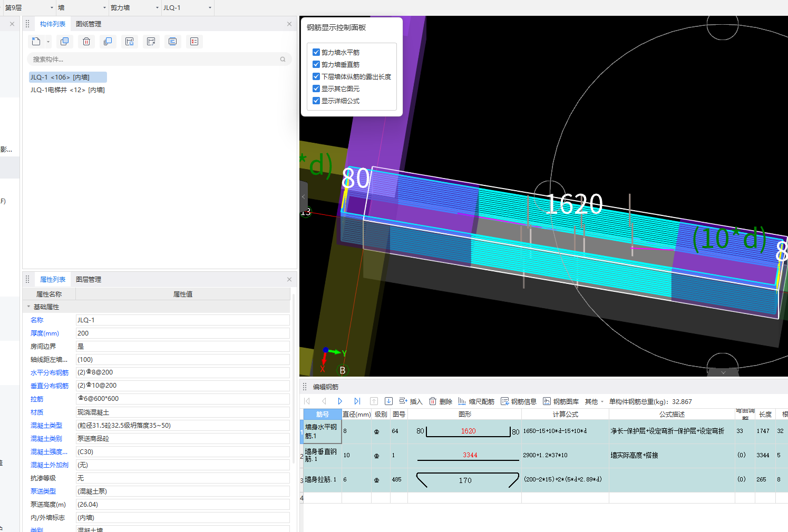Click the first record navigation icon
This screenshot has width=788, height=532.
coord(307,401)
